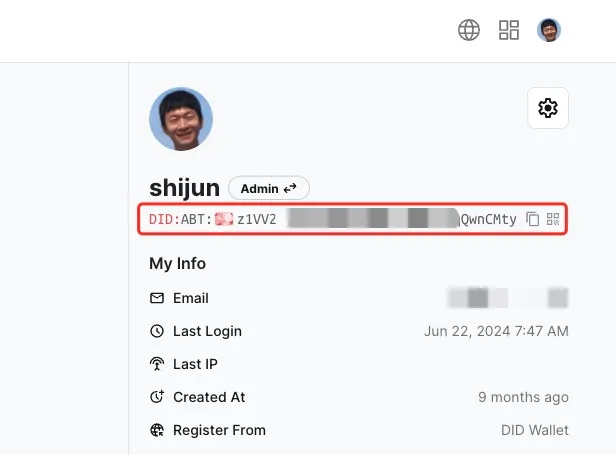Open the apps grid dashboard icon
The image size is (616, 455).
tap(509, 30)
